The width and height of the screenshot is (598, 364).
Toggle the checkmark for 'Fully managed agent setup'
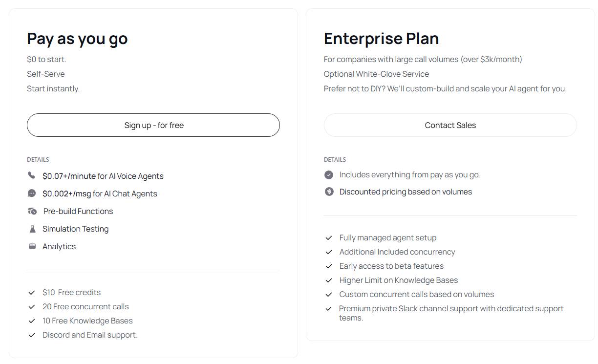328,238
